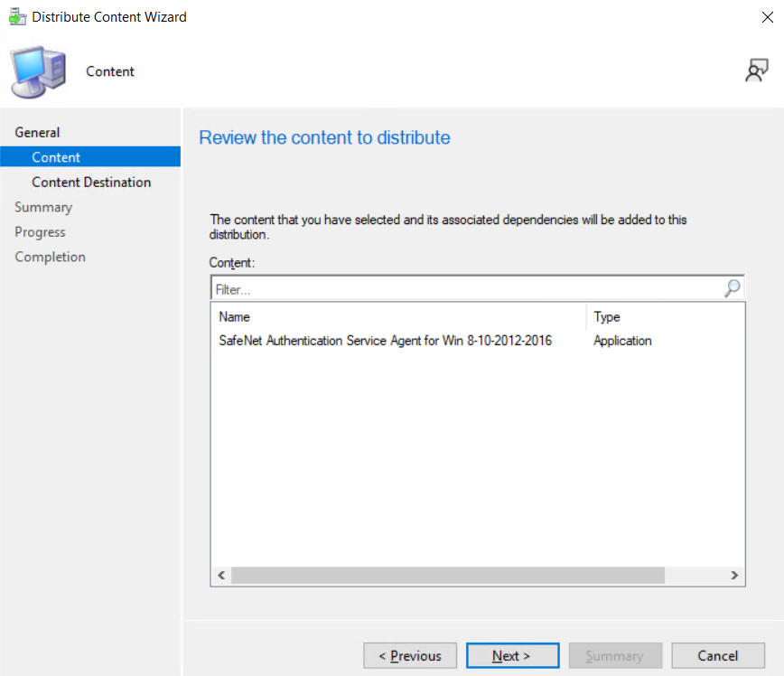Close the Distribute Content Wizard window
784x676 pixels.
[x=768, y=17]
